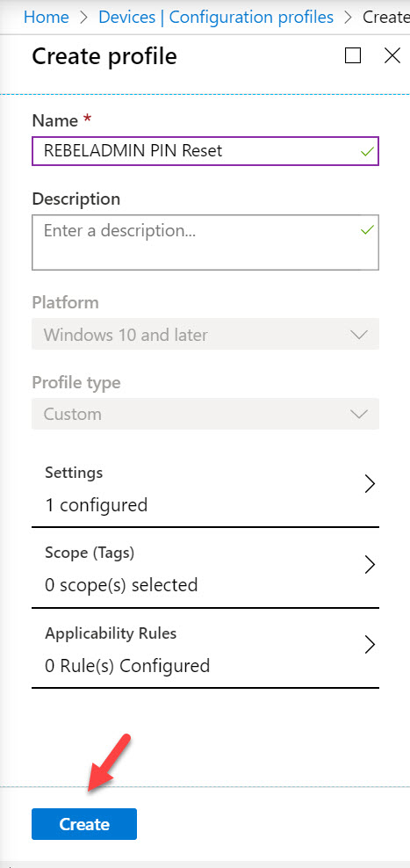The width and height of the screenshot is (410, 868).
Task: Open Scope (Tags) 0 scope(s) selected
Action: (x=205, y=569)
